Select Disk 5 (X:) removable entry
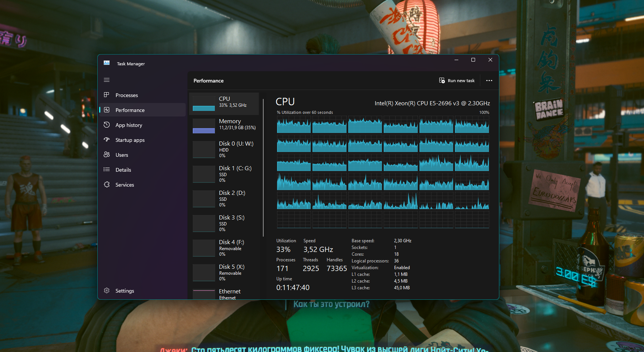 click(224, 272)
